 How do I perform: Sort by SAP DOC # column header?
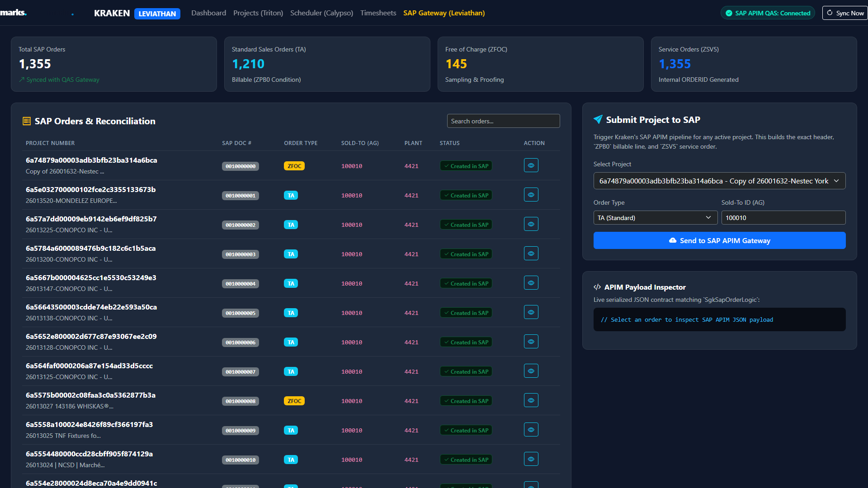pyautogui.click(x=236, y=143)
